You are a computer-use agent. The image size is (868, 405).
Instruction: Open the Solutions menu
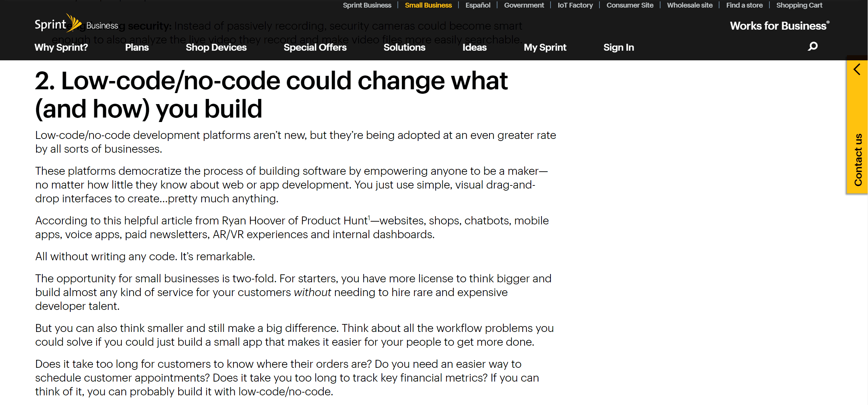[x=404, y=47]
